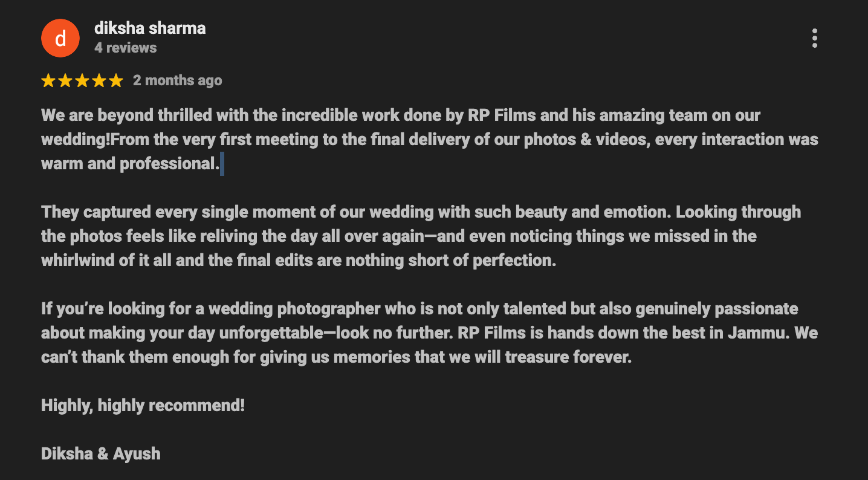Open diksha sharma's reviewer profile name
This screenshot has height=480, width=868.
pyautogui.click(x=150, y=28)
